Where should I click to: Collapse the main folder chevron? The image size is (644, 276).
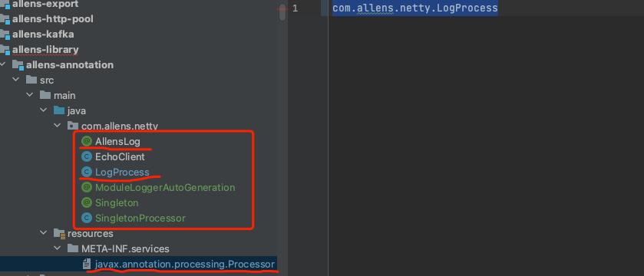pyautogui.click(x=31, y=95)
